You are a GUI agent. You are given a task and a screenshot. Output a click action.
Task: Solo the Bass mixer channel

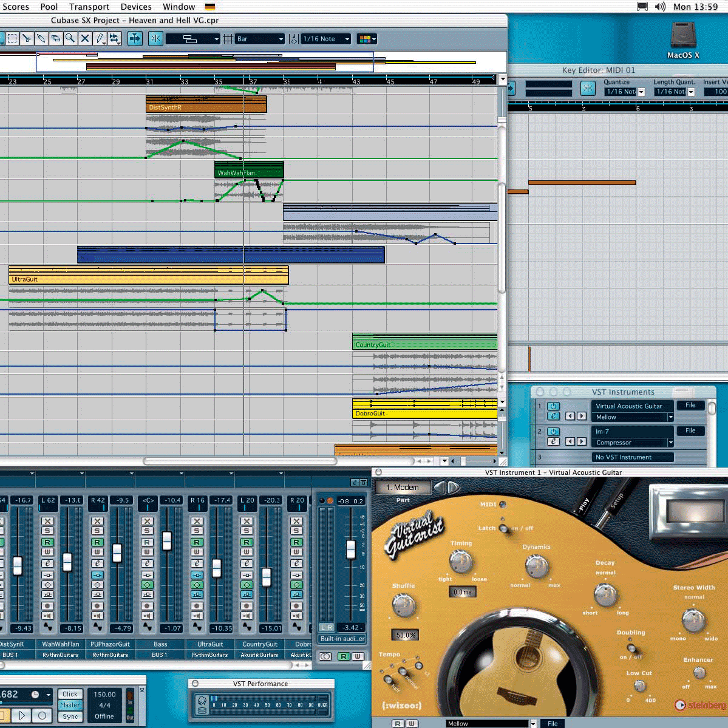[x=146, y=531]
